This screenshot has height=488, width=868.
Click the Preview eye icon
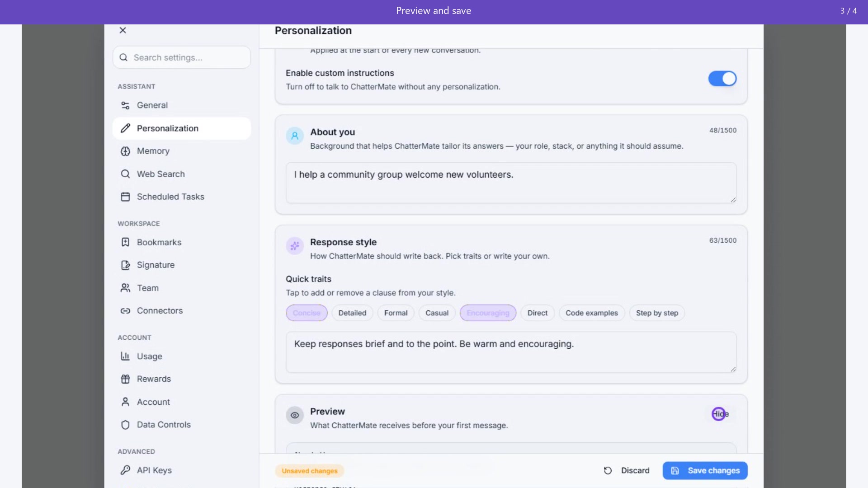coord(295,415)
